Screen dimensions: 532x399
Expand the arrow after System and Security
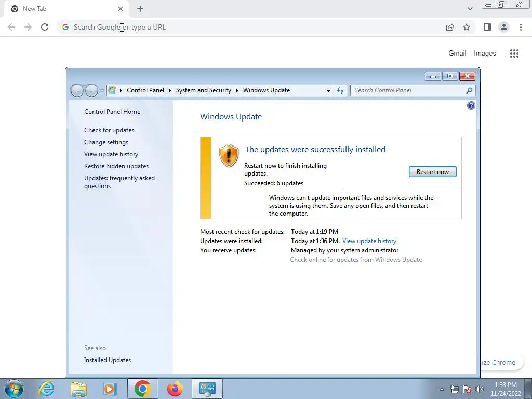pyautogui.click(x=237, y=90)
